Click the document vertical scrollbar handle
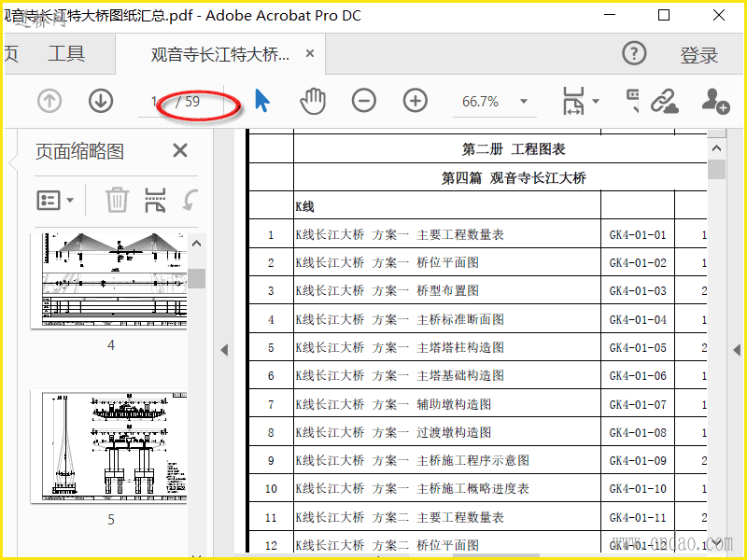The height and width of the screenshot is (560, 747). (x=716, y=170)
